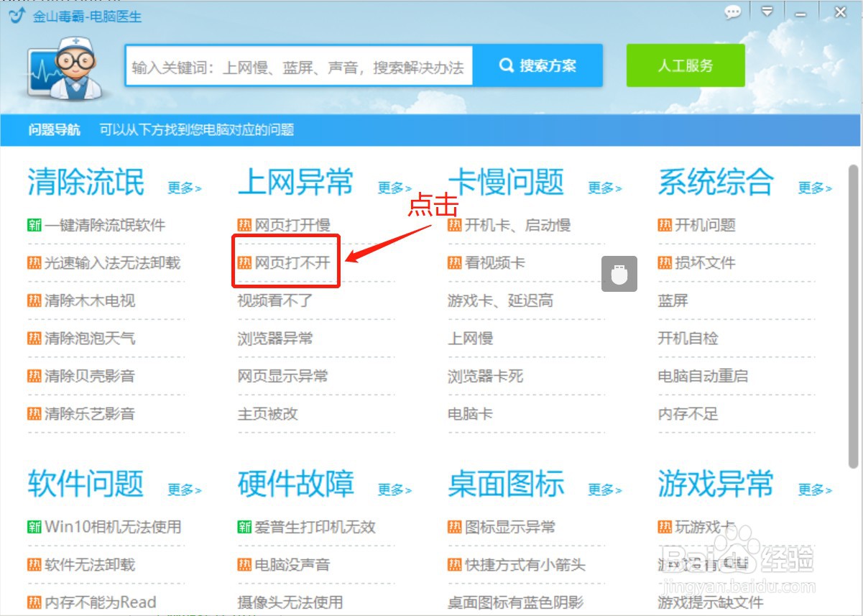This screenshot has height=616, width=863.
Task: Click the magnifier icon in the search button
Action: [507, 65]
